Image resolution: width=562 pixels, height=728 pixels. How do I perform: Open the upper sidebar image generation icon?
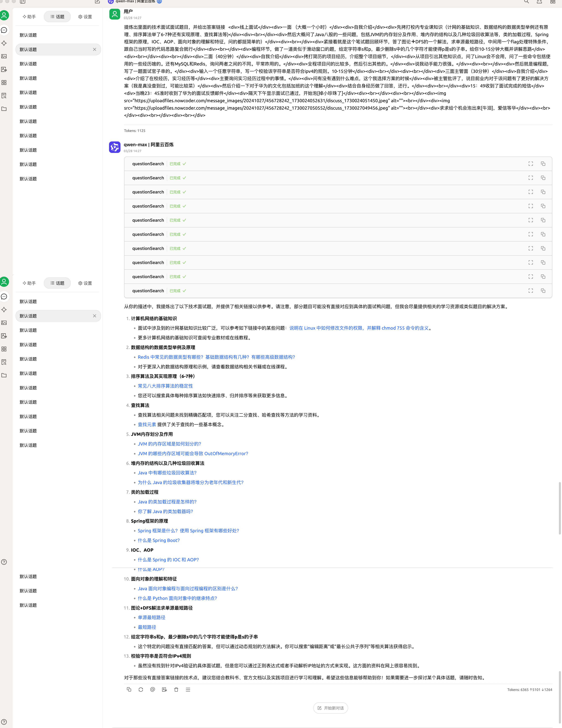pyautogui.click(x=4, y=56)
